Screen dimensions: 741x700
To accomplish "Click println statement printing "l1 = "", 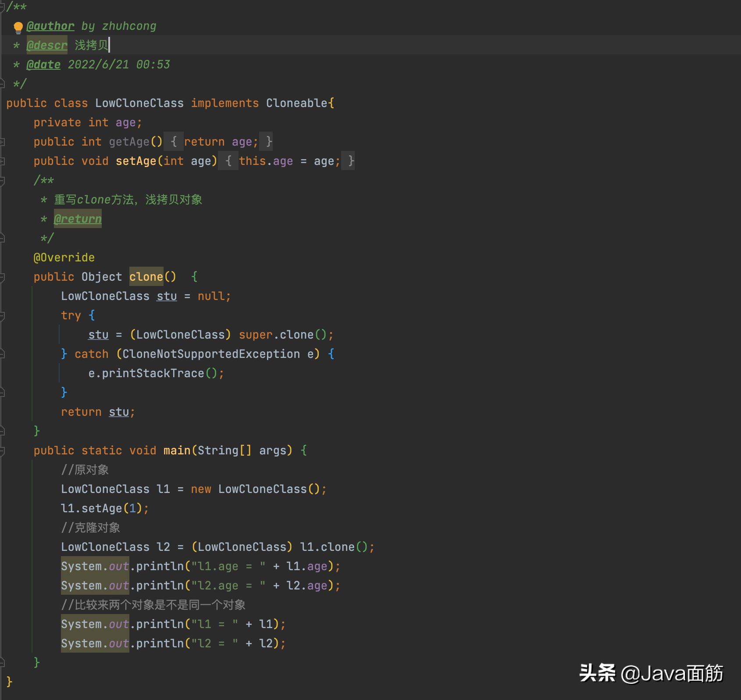I will [173, 624].
